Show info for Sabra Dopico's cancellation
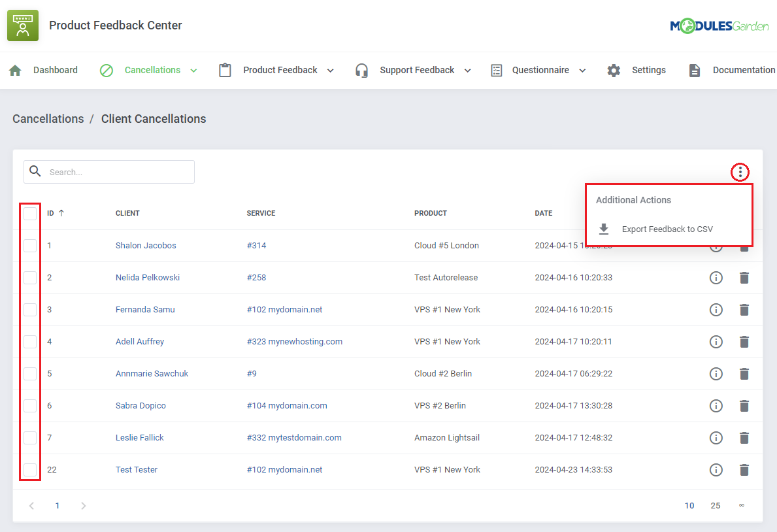The width and height of the screenshot is (777, 532). [x=716, y=406]
